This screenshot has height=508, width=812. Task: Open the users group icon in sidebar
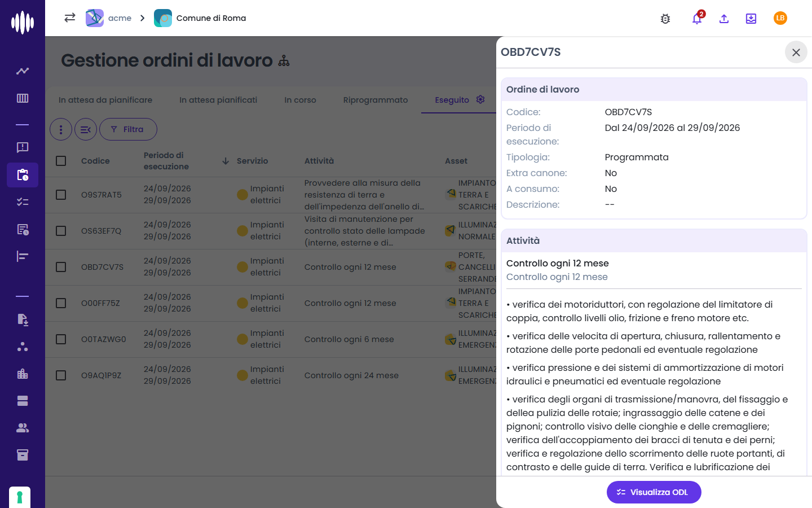click(23, 428)
